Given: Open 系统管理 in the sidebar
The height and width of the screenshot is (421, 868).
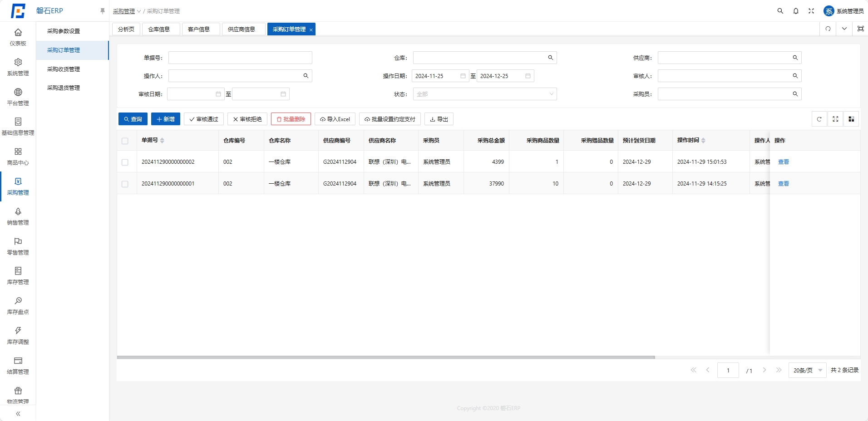Looking at the screenshot, I should (18, 67).
